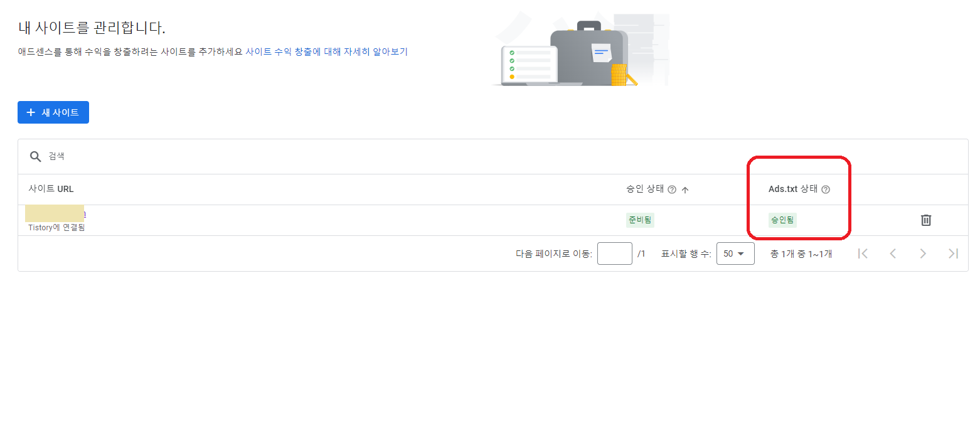This screenshot has width=980, height=443.
Task: Open the help tooltip beside 승인 상태
Action: click(x=673, y=189)
